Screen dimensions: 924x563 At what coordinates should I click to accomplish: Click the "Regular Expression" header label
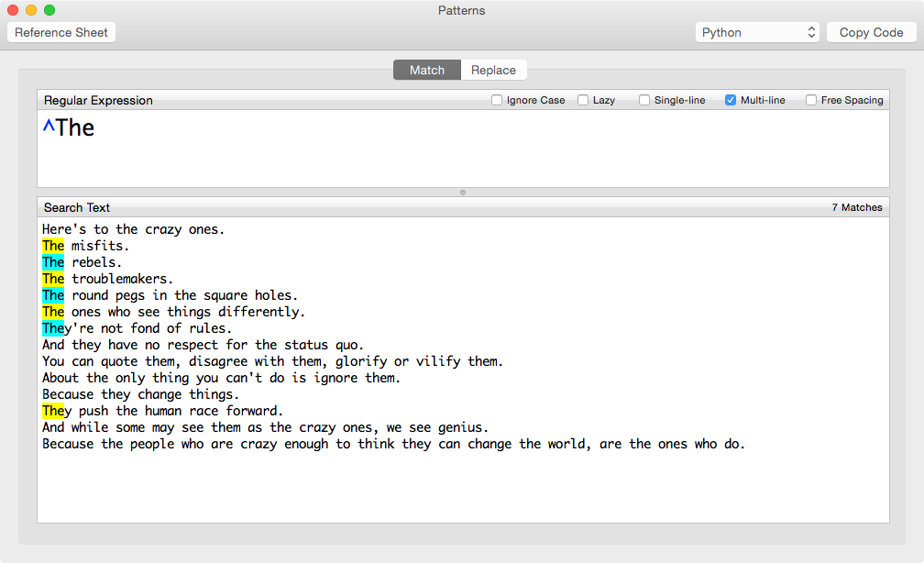tap(98, 100)
